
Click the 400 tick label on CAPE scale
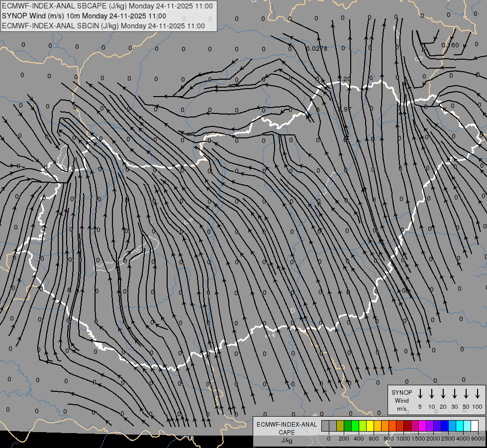(x=359, y=439)
